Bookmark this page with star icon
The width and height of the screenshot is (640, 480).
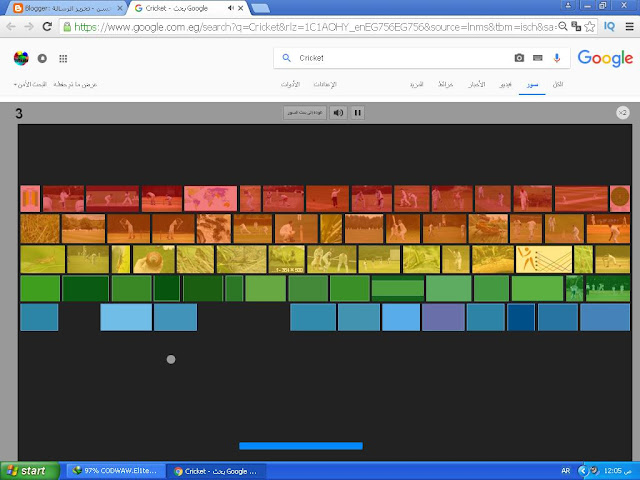(x=589, y=27)
